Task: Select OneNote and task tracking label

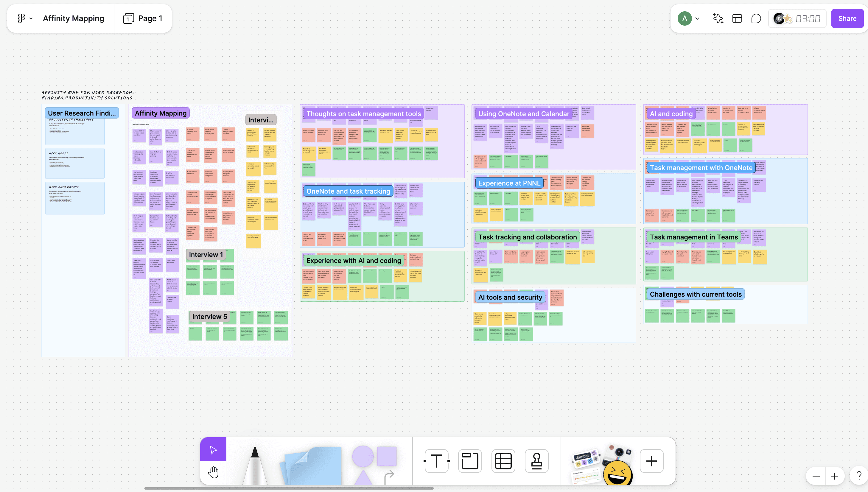Action: [348, 191]
